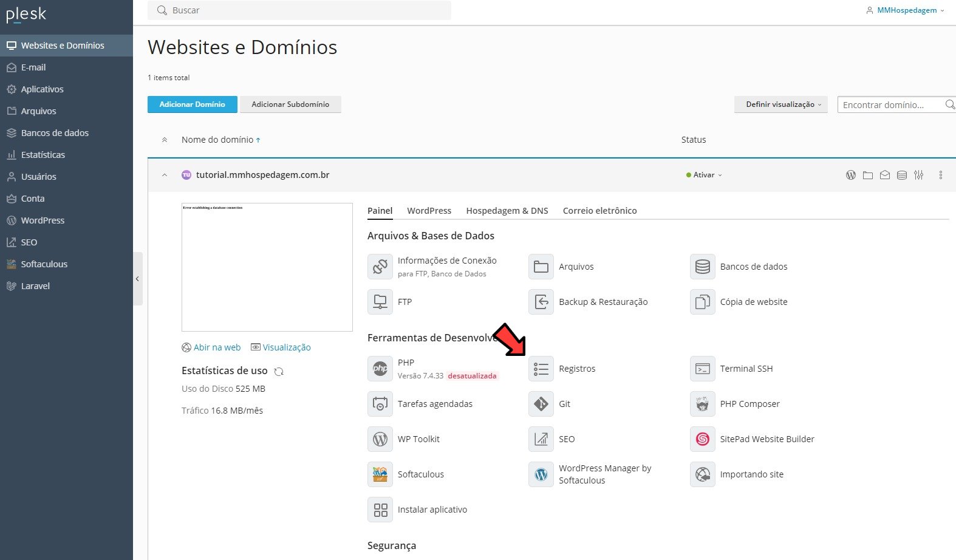Click the tutorial.mmhospedagem.com.br domain name
The image size is (956, 560).
[263, 175]
